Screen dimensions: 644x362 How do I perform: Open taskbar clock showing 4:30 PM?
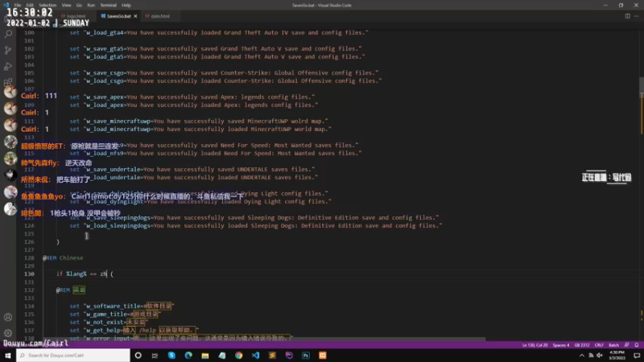(x=617, y=356)
